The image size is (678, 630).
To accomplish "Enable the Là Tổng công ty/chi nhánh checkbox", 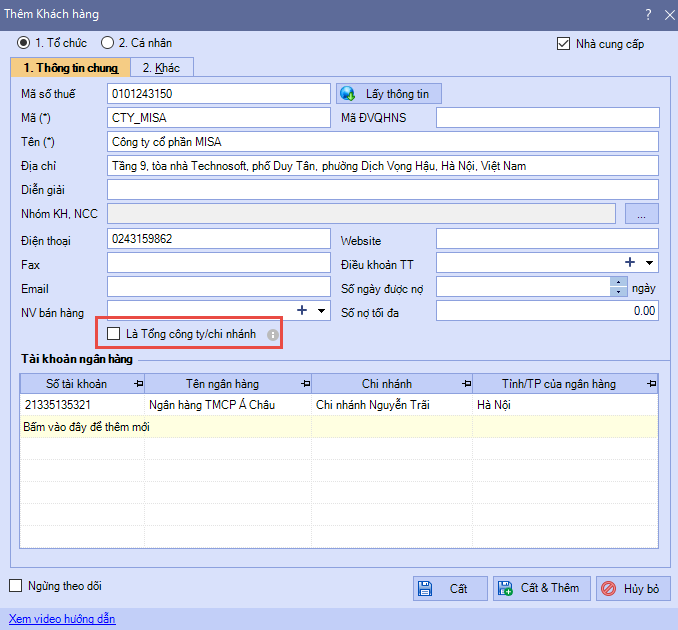I will coord(114,334).
